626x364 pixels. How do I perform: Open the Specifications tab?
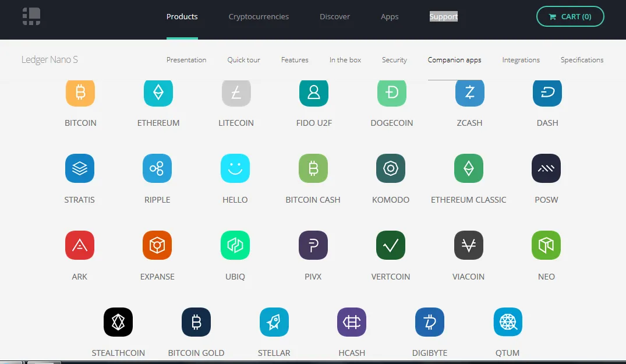[x=582, y=60]
